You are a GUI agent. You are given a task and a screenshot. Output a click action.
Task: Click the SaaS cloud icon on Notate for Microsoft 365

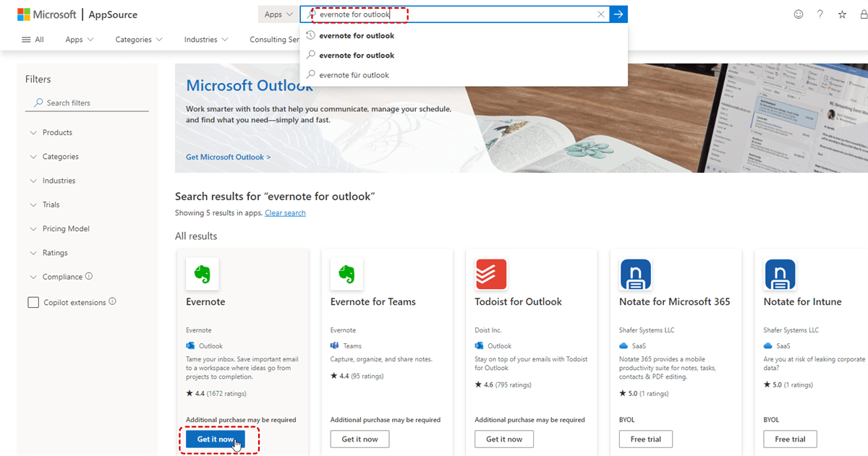tap(624, 345)
